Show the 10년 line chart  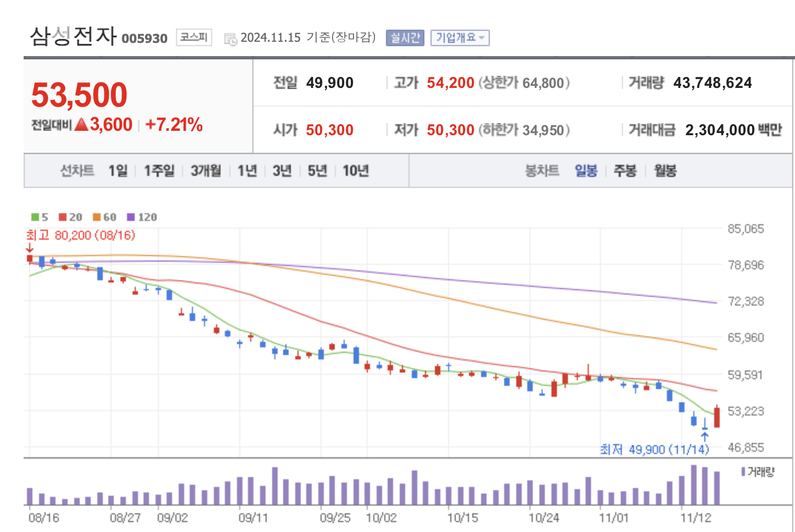coord(355,171)
